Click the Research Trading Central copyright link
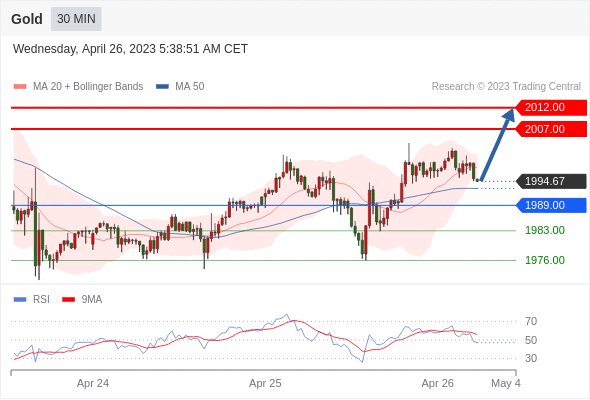Screen dimensions: 590x400 click(x=506, y=87)
